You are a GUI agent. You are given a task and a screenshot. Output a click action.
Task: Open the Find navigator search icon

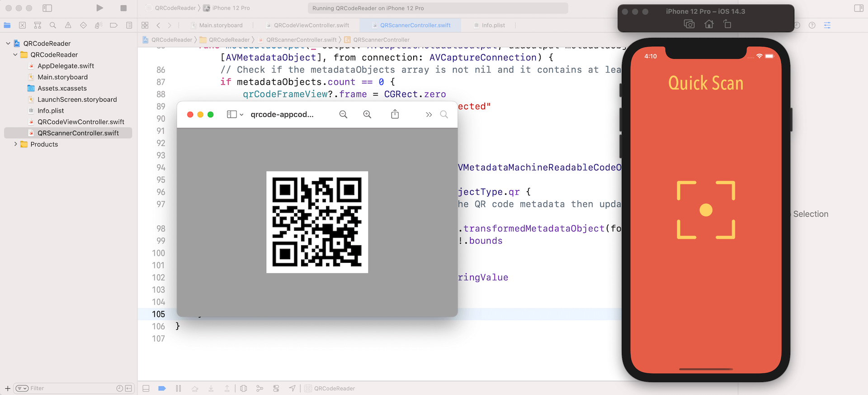pyautogui.click(x=53, y=25)
